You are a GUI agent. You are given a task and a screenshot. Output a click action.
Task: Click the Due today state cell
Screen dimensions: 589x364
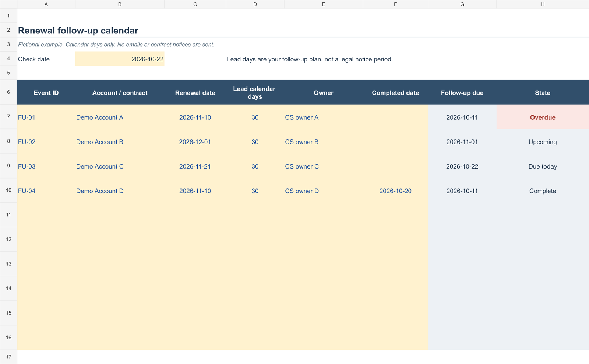(543, 166)
